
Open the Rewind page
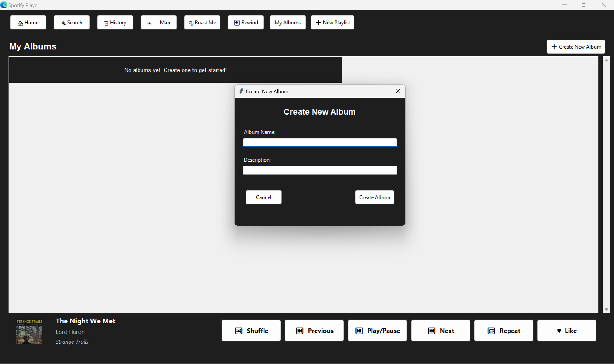(245, 23)
